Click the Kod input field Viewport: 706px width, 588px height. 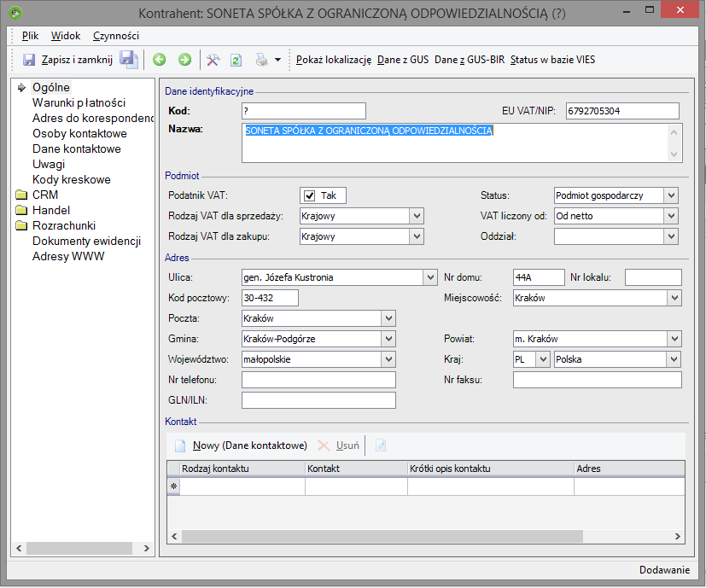pos(303,111)
